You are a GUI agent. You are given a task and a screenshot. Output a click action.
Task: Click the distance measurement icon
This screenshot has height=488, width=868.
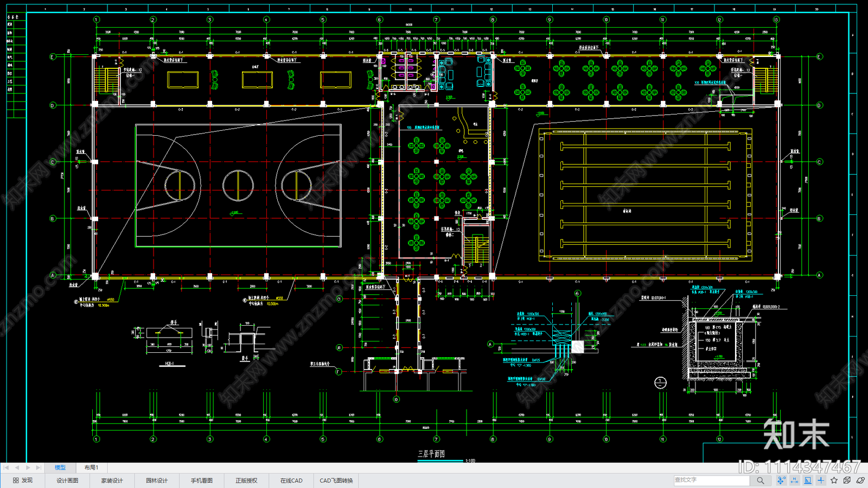[795, 480]
